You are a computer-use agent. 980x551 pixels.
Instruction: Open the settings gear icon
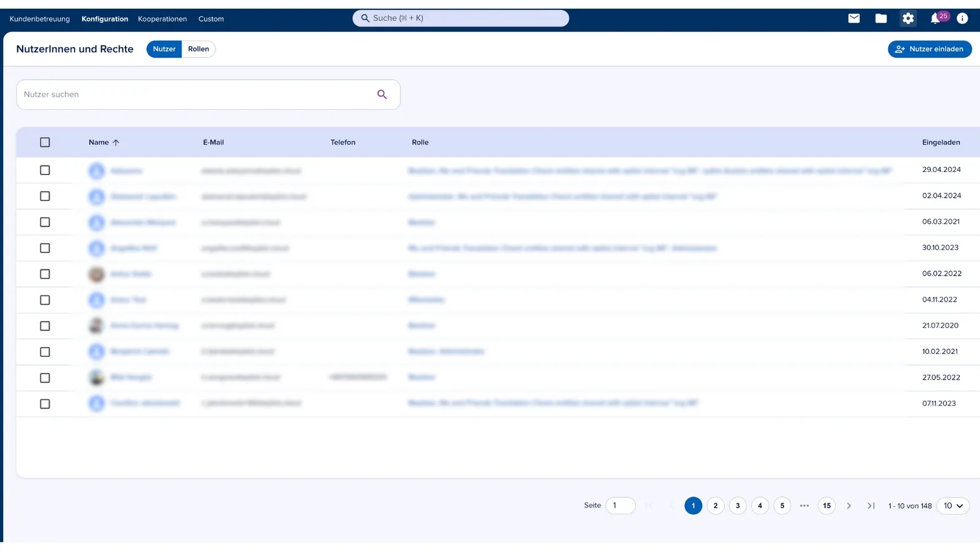(908, 18)
